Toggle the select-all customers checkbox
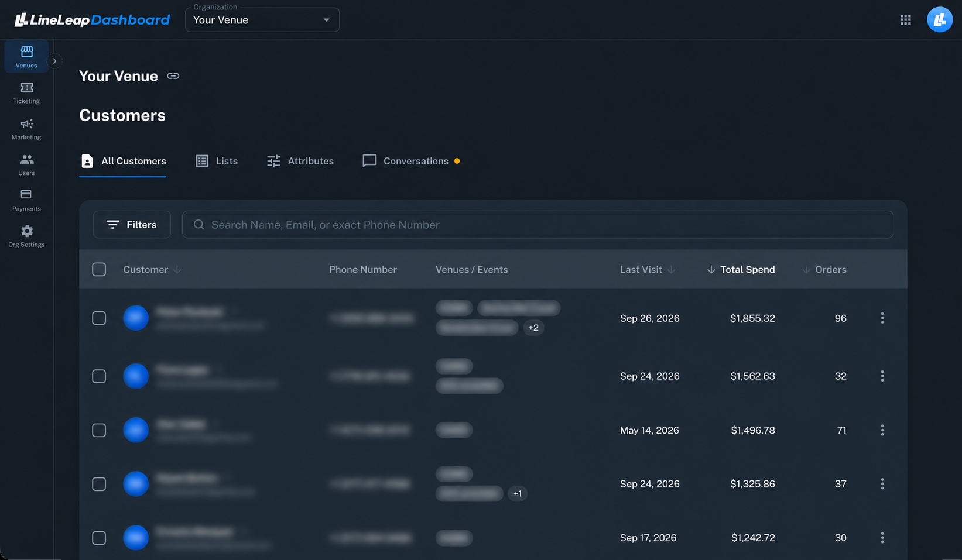The image size is (962, 560). (x=99, y=269)
